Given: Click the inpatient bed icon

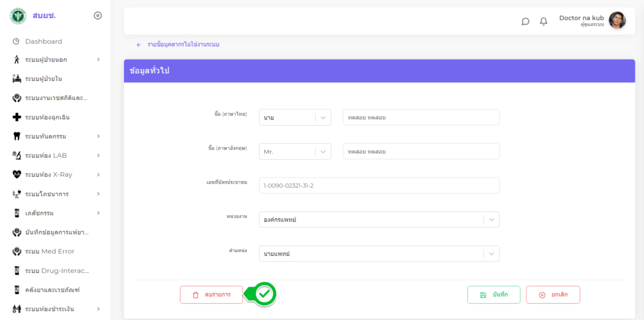Looking at the screenshot, I should coord(17,79).
